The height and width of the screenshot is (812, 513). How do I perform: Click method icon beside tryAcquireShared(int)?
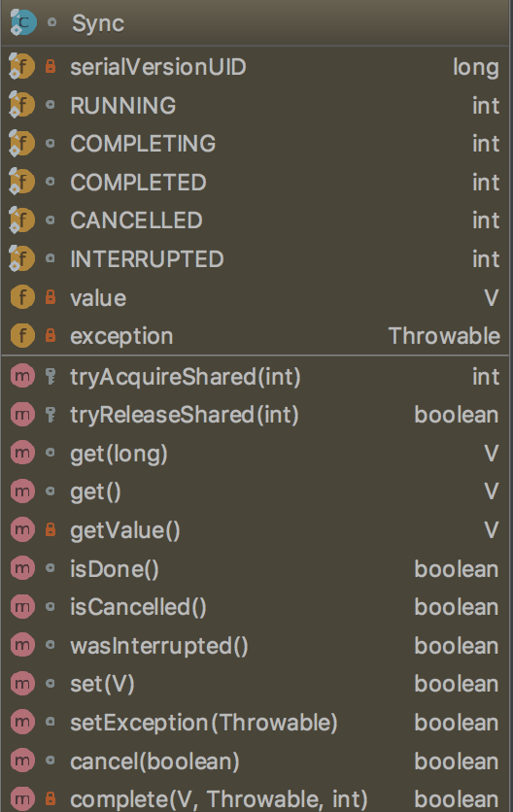click(22, 376)
